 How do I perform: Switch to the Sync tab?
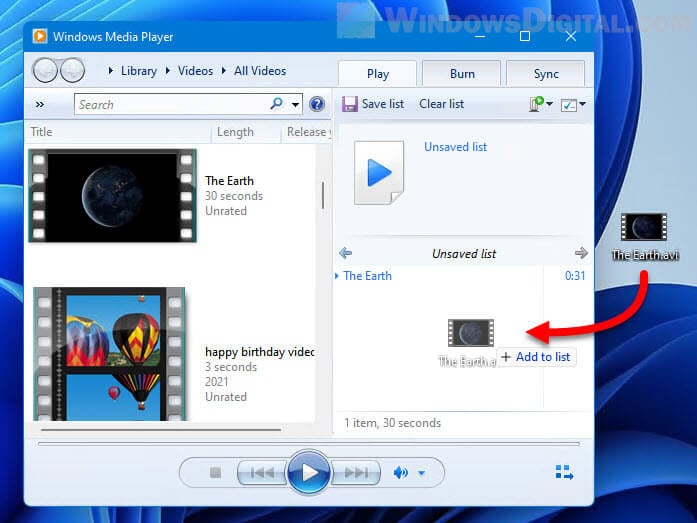pyautogui.click(x=546, y=74)
